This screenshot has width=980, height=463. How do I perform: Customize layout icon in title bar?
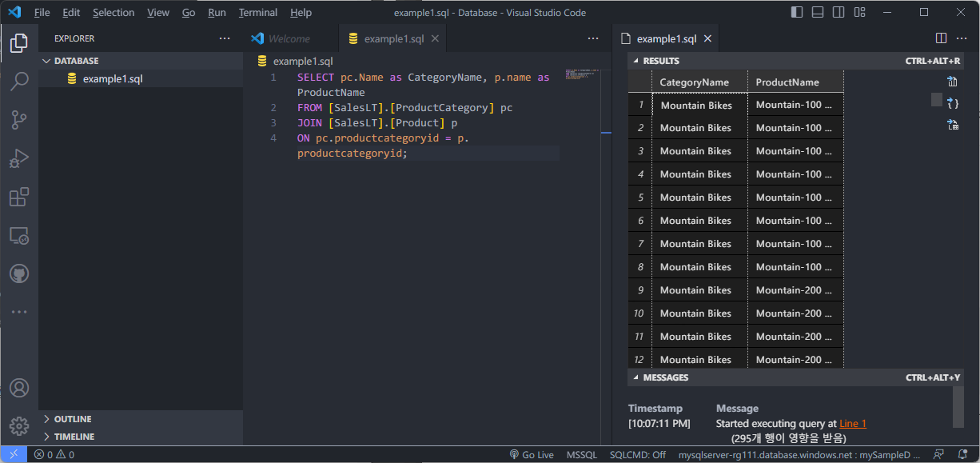pyautogui.click(x=859, y=12)
